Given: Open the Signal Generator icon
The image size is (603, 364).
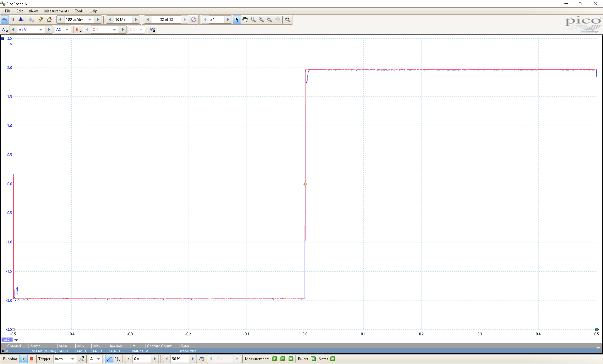Looking at the screenshot, I should (152, 29).
